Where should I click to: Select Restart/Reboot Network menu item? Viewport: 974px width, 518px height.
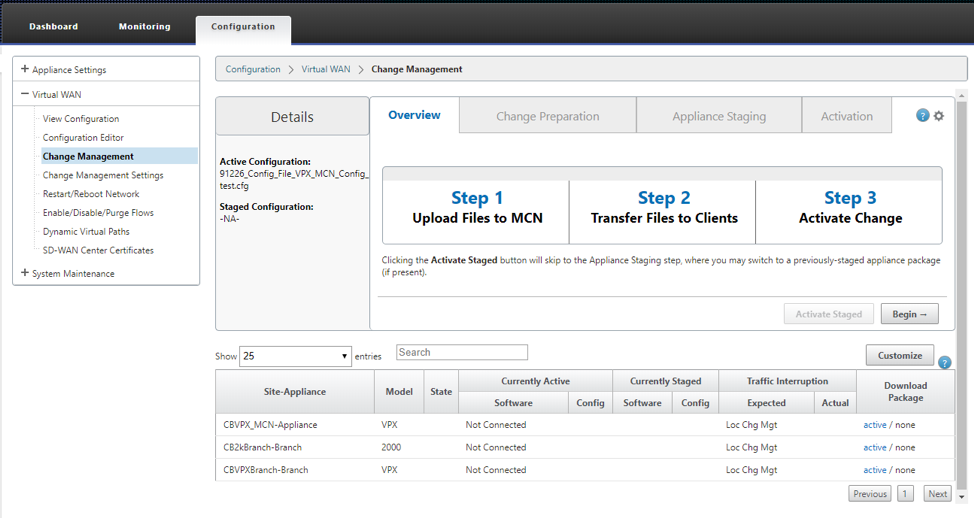tap(91, 194)
